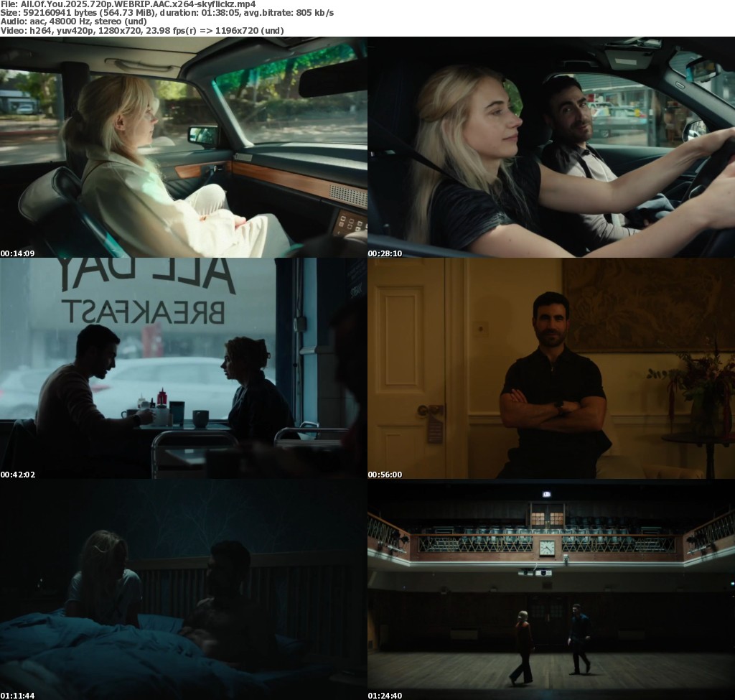The width and height of the screenshot is (735, 700).
Task: Click the Video line reading h264, yuv420p
Action: point(142,31)
